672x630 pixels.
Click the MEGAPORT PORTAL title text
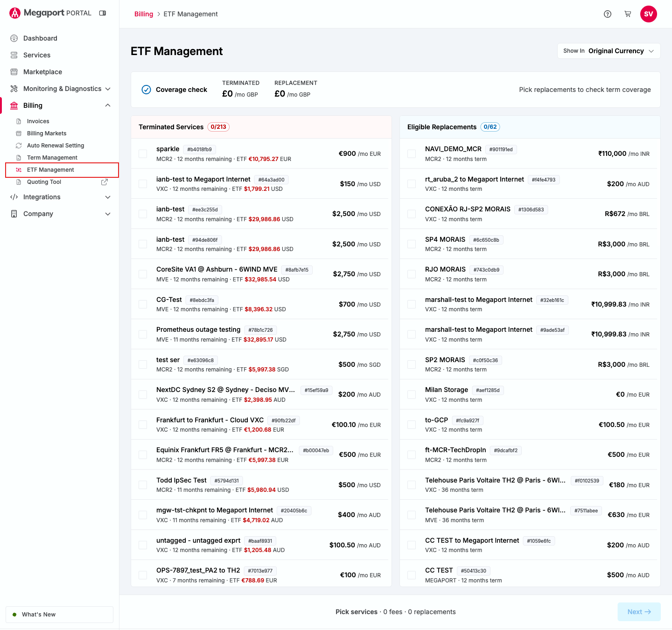click(x=57, y=13)
